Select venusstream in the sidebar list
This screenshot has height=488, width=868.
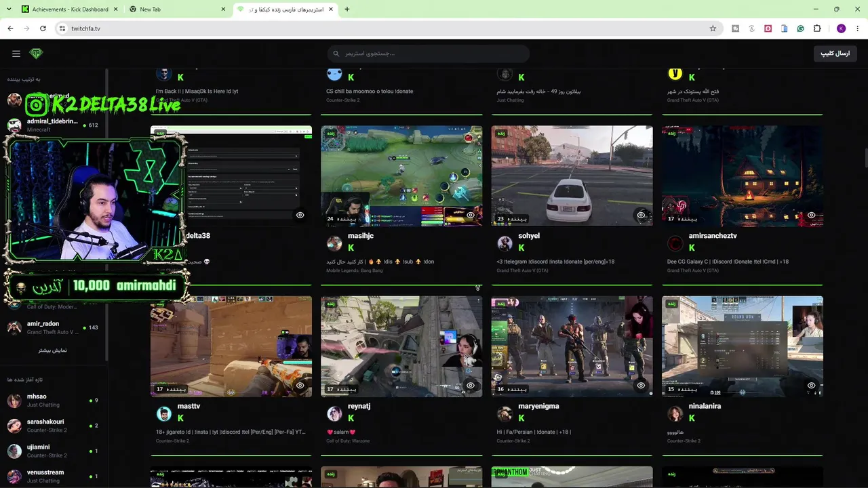[x=53, y=476]
